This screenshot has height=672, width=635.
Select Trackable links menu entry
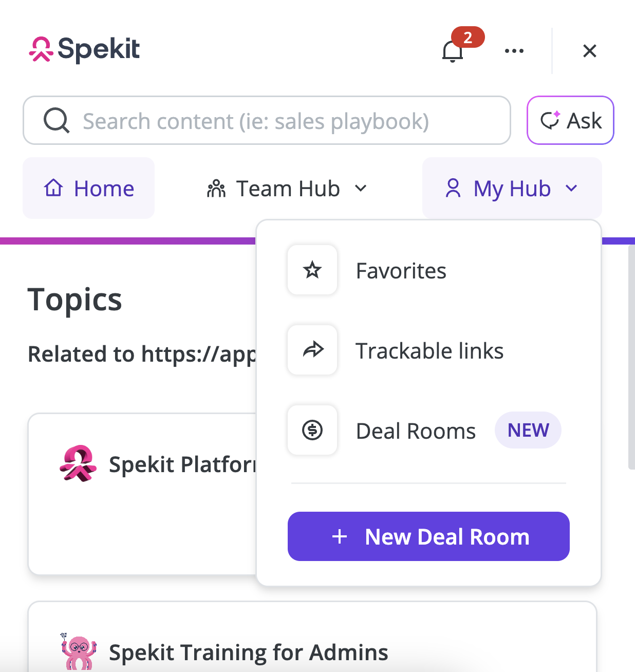click(x=429, y=351)
